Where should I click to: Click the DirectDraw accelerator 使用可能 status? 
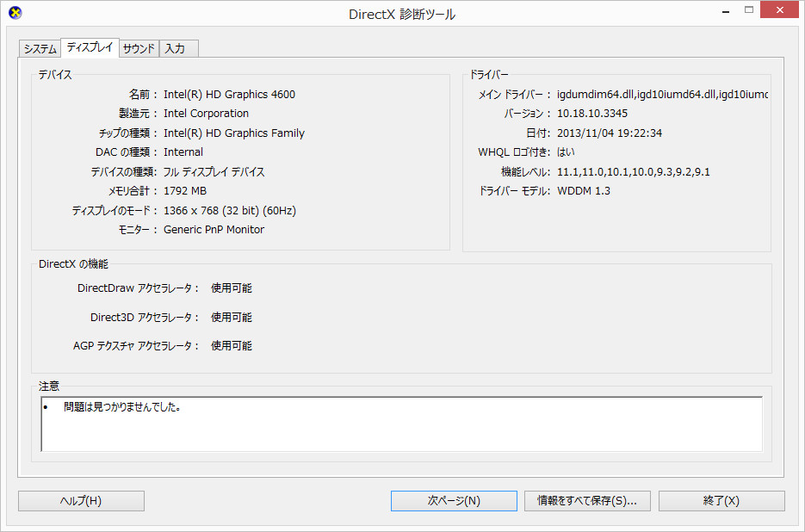pyautogui.click(x=231, y=288)
